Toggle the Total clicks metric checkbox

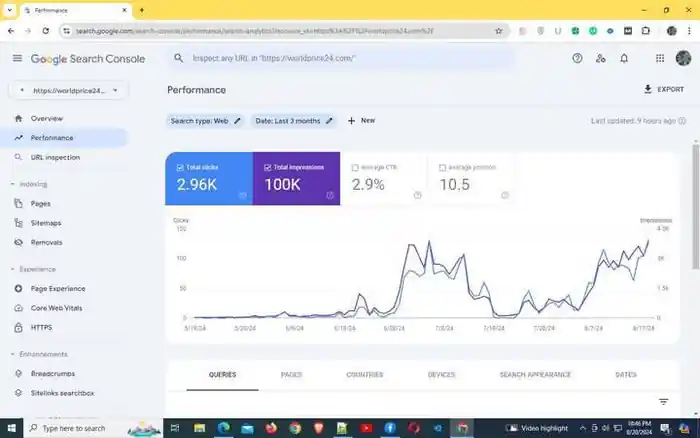click(180, 167)
